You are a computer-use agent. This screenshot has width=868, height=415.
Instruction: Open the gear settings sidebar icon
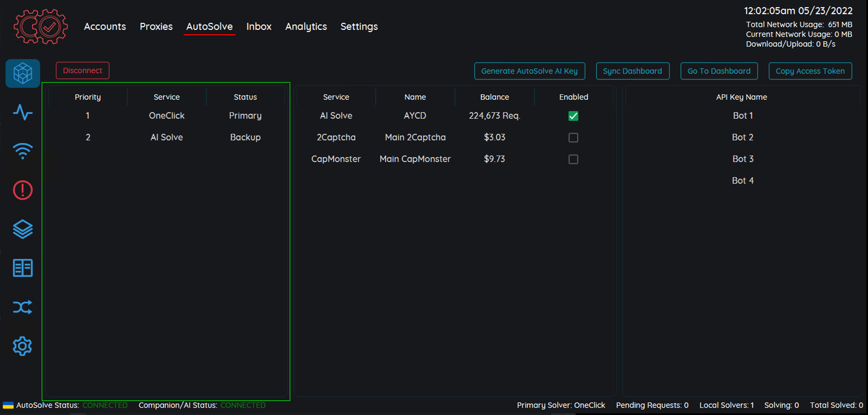click(x=22, y=346)
